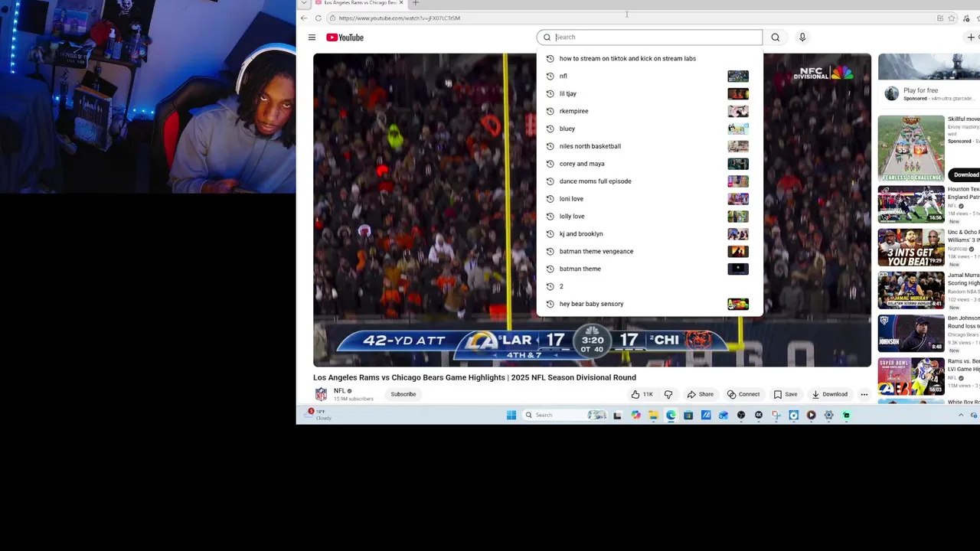This screenshot has width=980, height=551.
Task: Click the Windows taskbar search box
Action: pos(565,415)
